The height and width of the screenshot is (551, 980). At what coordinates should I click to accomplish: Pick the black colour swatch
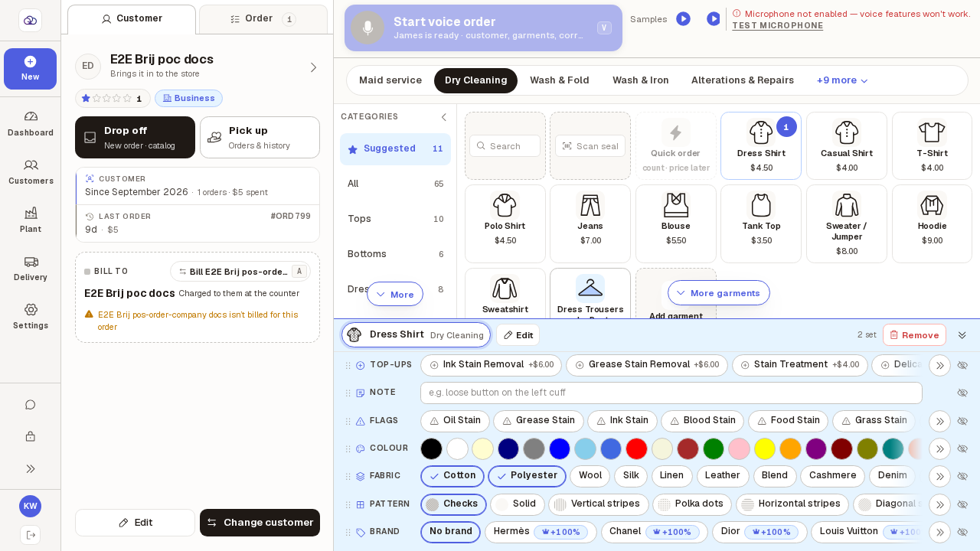431,448
